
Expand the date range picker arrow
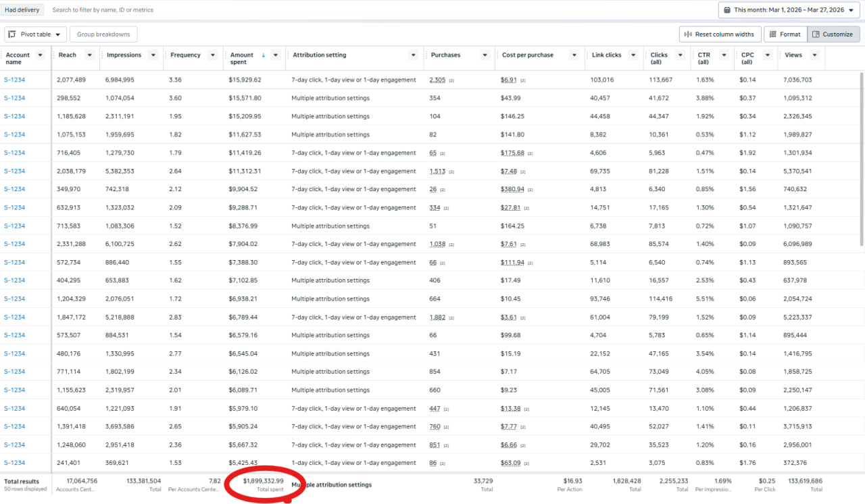pyautogui.click(x=851, y=10)
